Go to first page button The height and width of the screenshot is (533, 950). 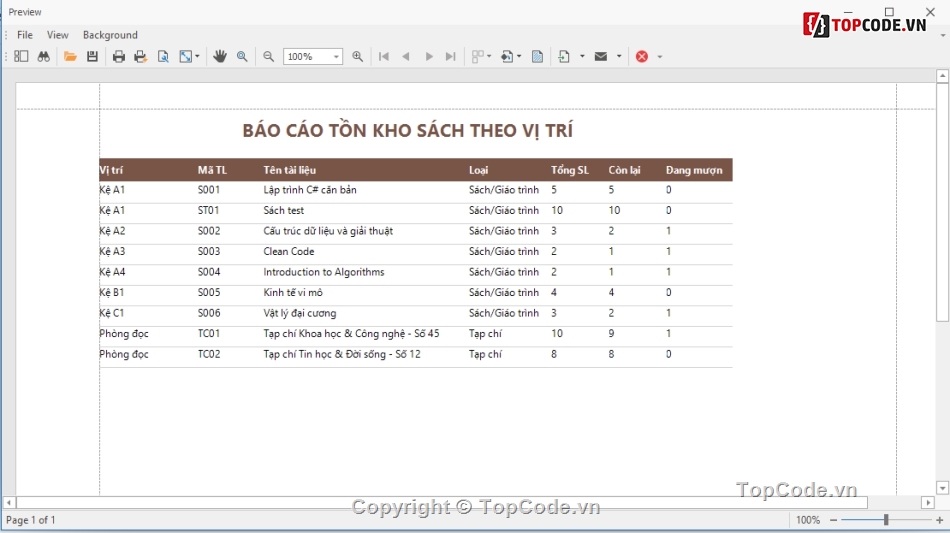384,56
